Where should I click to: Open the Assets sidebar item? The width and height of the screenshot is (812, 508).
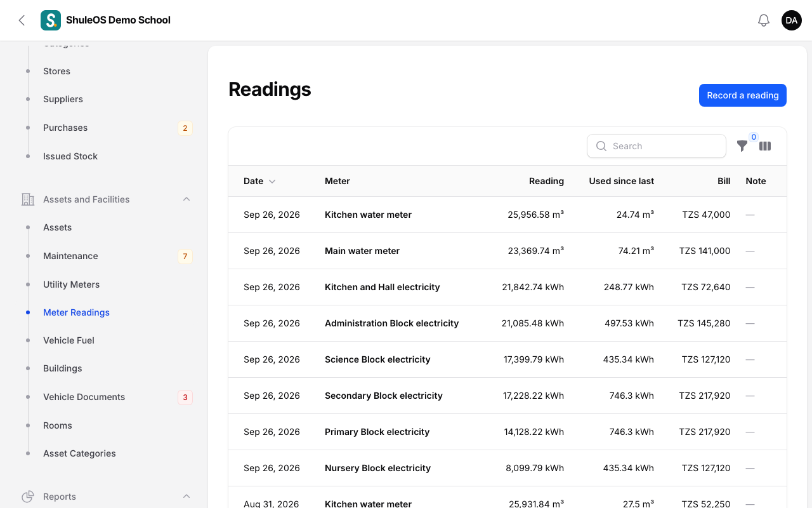point(57,227)
